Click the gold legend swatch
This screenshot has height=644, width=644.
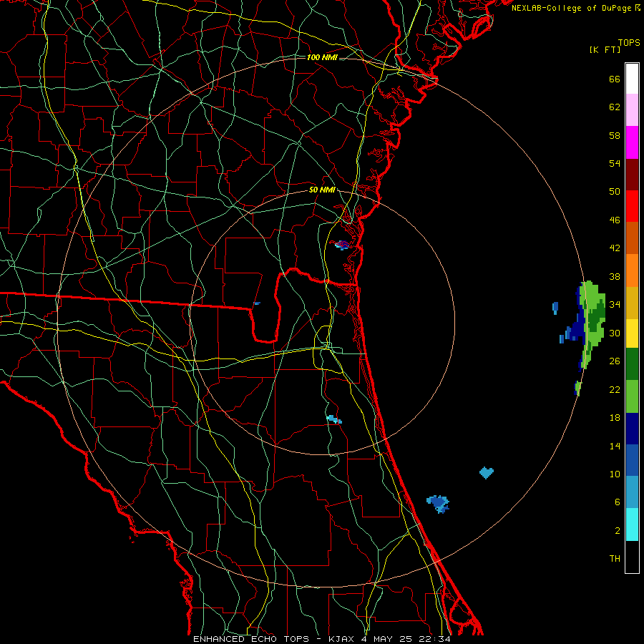pos(632,303)
